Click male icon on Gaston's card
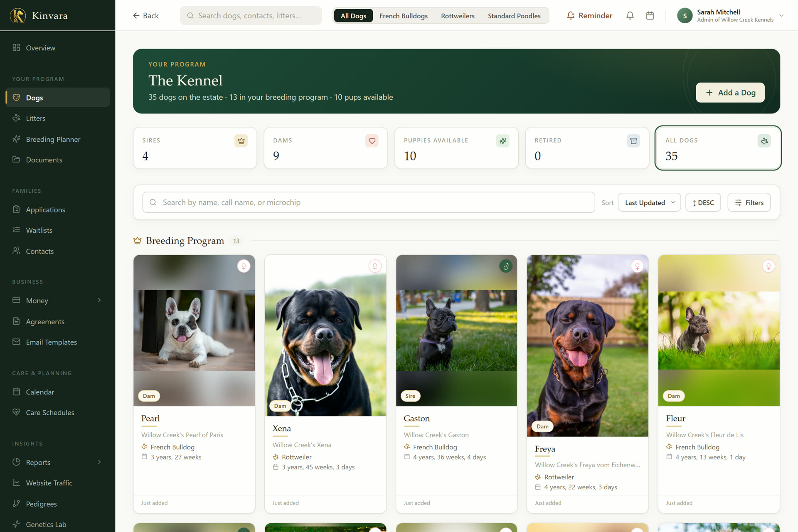The image size is (798, 532). pyautogui.click(x=506, y=266)
